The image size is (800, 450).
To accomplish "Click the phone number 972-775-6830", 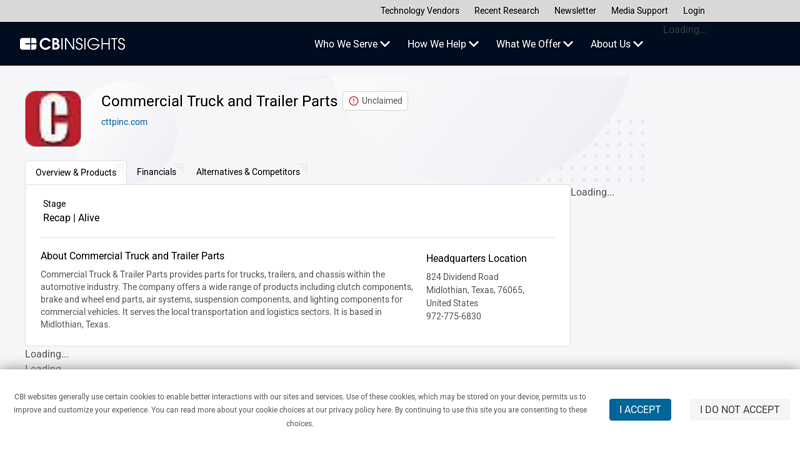I will pos(454,316).
